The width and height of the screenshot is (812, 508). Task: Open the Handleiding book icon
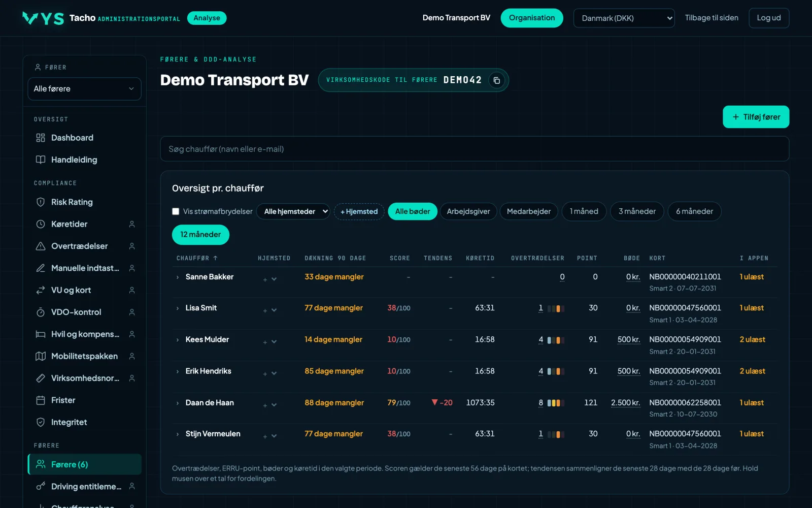coord(41,160)
